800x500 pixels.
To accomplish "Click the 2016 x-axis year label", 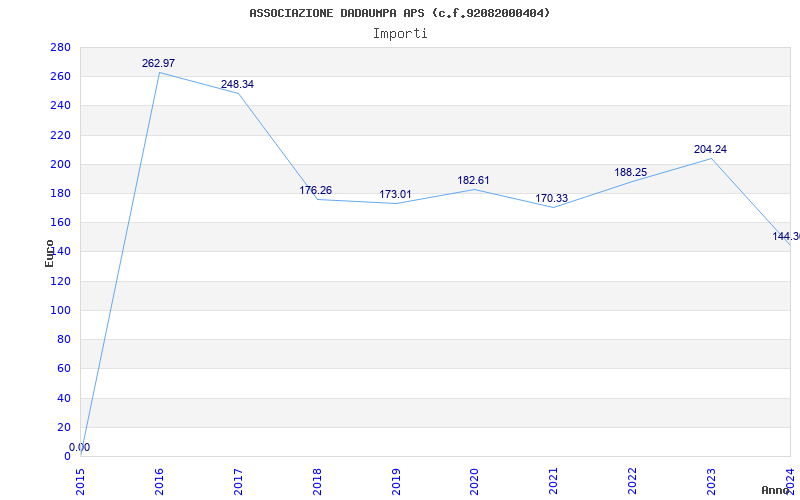I will [159, 482].
